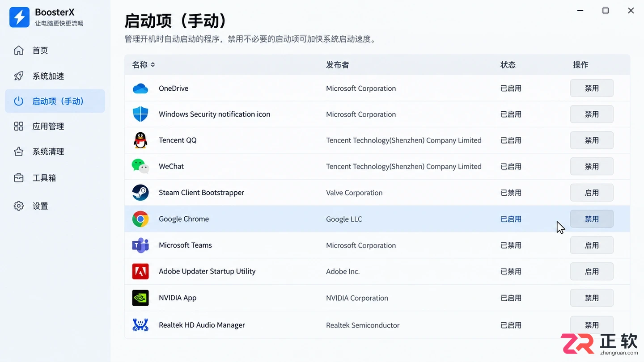Click the BoosterX lightning logo icon
This screenshot has height=362, width=644.
pyautogui.click(x=19, y=17)
